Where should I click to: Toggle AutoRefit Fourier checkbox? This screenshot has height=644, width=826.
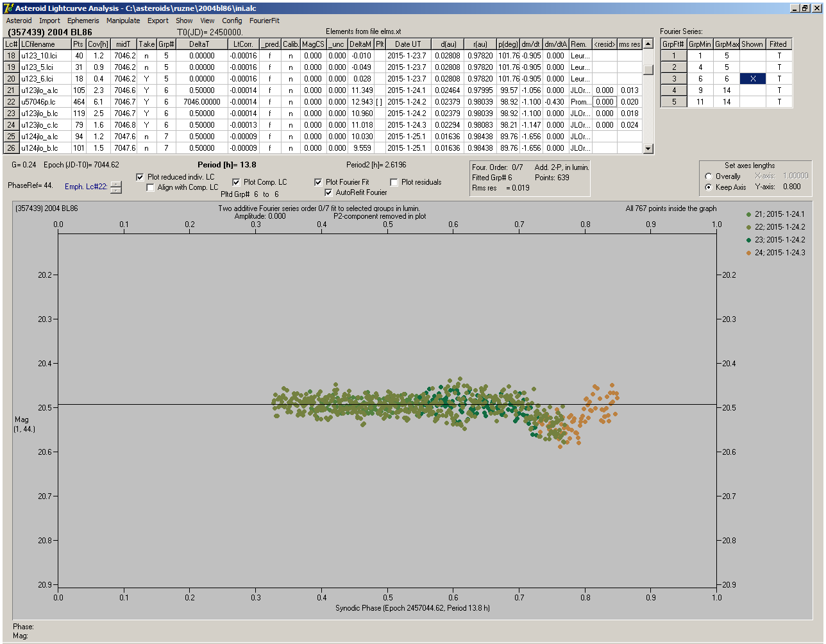point(330,192)
